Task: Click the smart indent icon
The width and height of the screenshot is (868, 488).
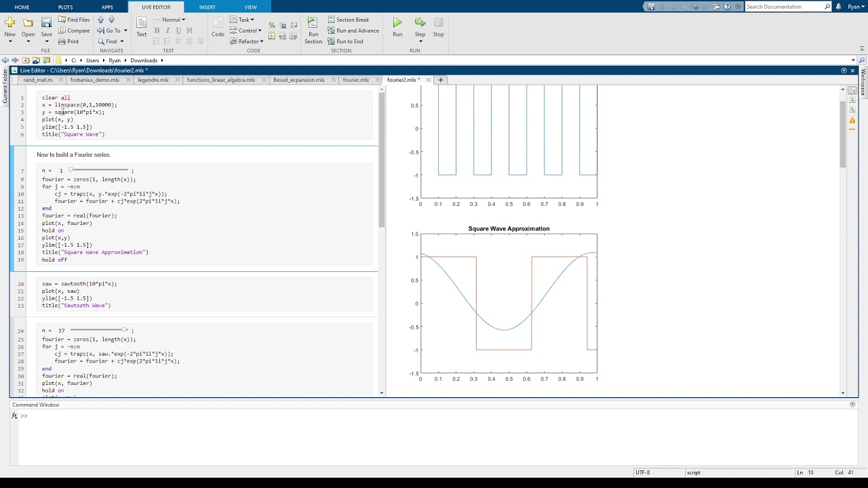Action: pyautogui.click(x=272, y=37)
